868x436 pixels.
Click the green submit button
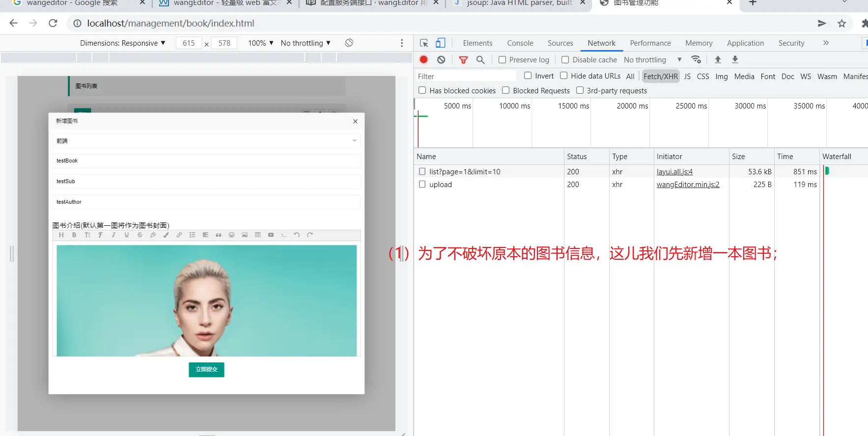pos(206,370)
